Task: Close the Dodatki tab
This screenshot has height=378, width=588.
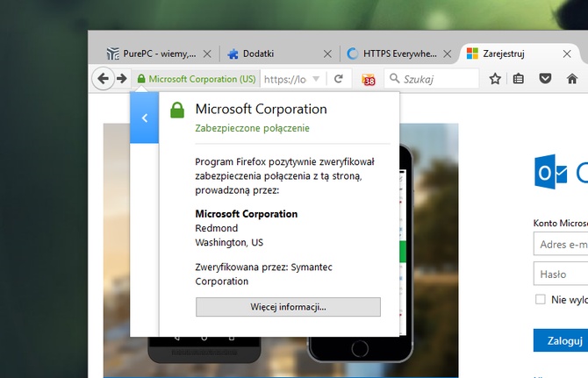Action: point(327,54)
